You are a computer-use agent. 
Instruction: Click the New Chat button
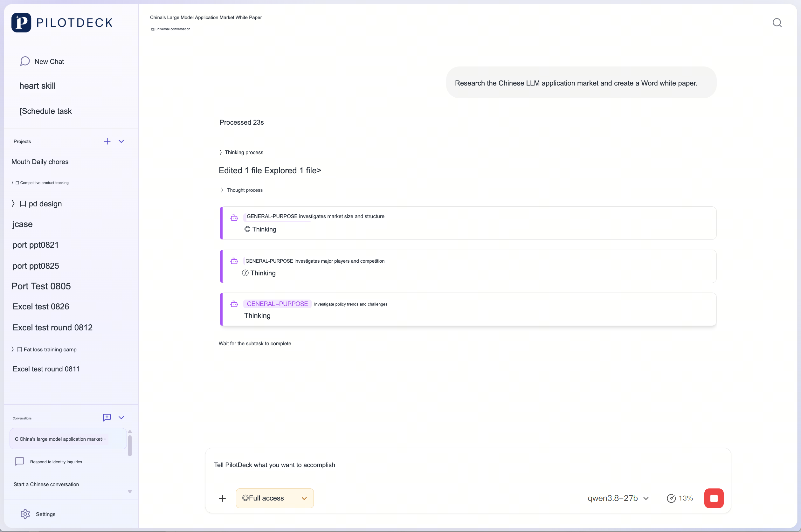point(42,61)
